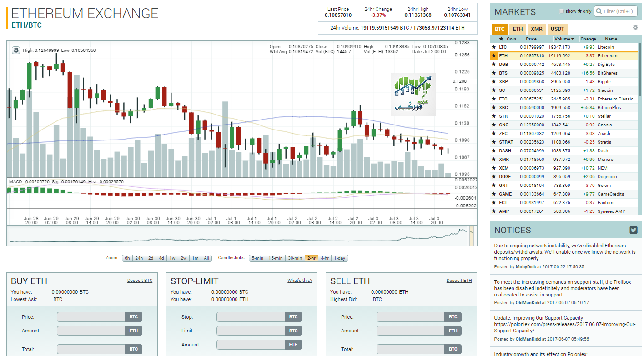Toggle favorite star for STRAT row
This screenshot has width=644, height=356.
pyautogui.click(x=493, y=142)
